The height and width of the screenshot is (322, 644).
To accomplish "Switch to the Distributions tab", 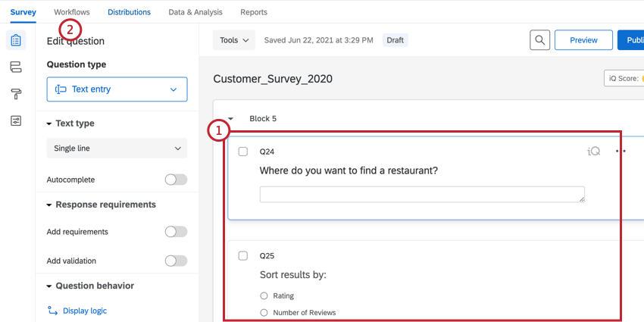I will [x=129, y=12].
